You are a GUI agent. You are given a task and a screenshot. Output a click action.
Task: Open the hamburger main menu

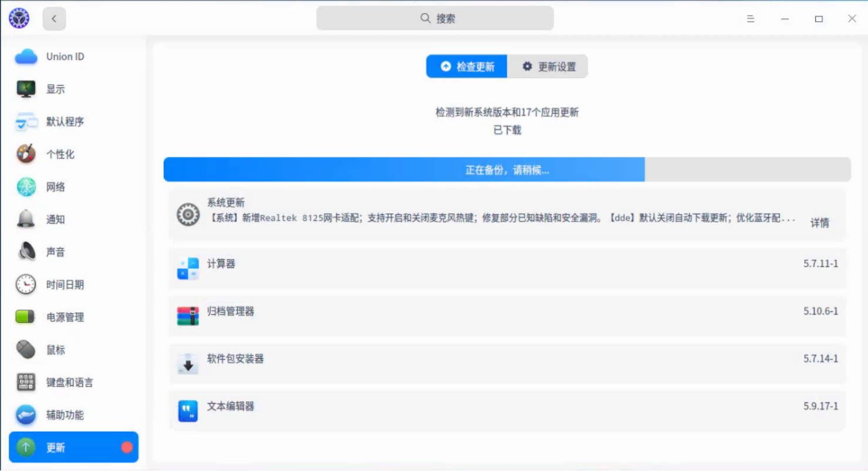coord(751,19)
